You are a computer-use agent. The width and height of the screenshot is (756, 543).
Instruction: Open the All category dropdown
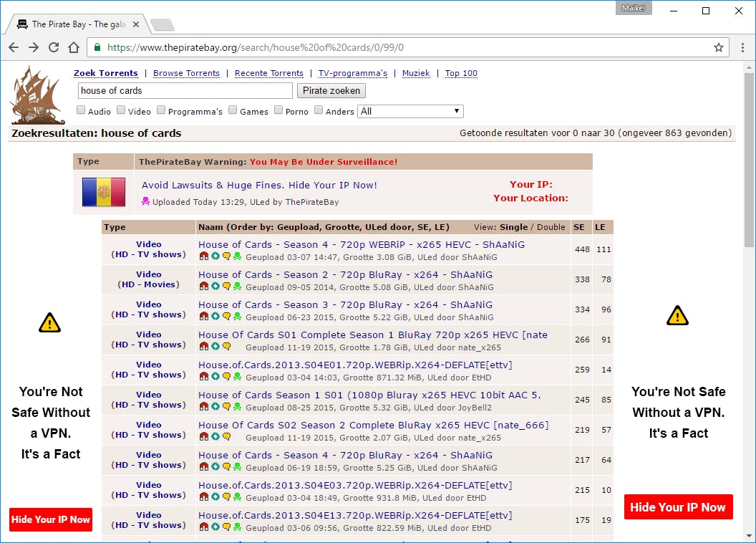tap(410, 112)
